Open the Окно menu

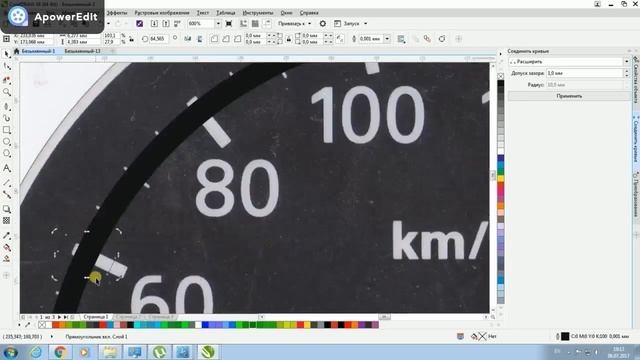click(x=286, y=13)
